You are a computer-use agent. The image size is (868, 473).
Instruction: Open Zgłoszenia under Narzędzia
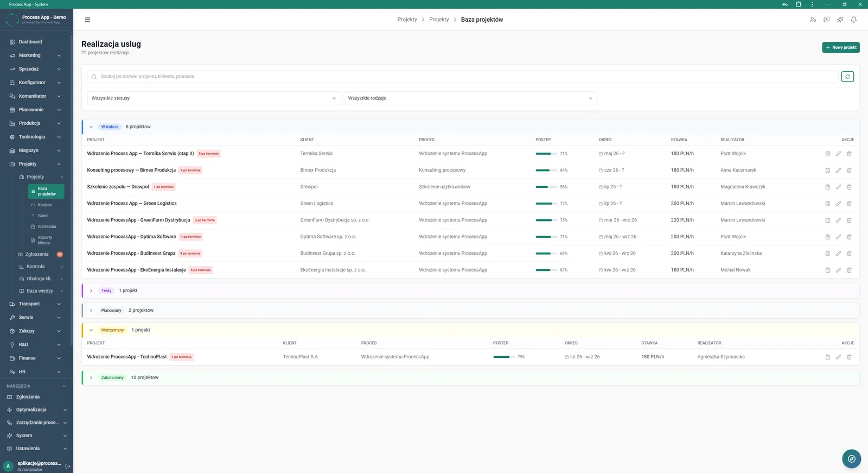36,397
